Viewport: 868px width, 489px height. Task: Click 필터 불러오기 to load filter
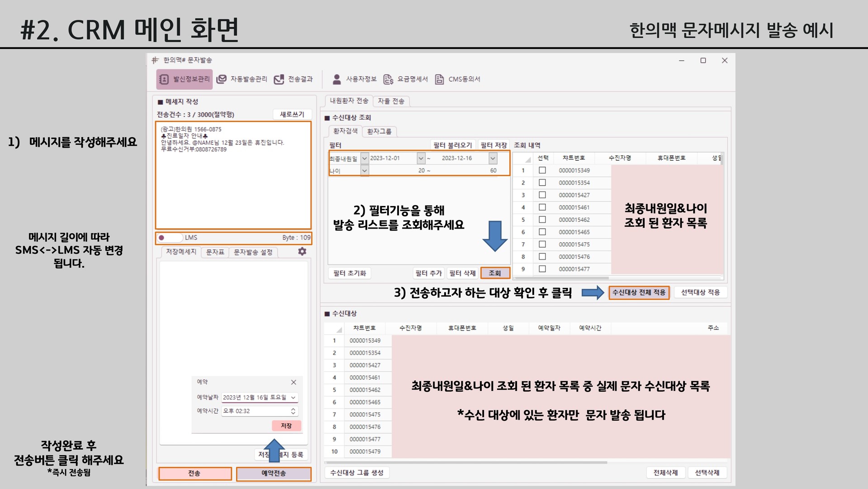pyautogui.click(x=452, y=145)
